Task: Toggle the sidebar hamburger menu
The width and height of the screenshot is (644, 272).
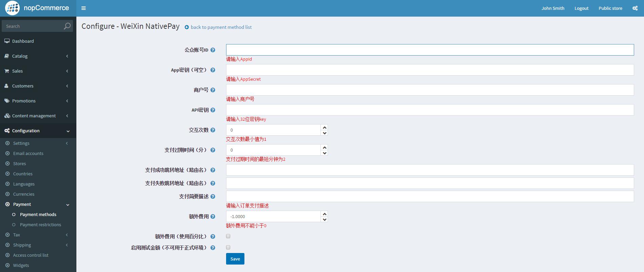Action: click(84, 8)
